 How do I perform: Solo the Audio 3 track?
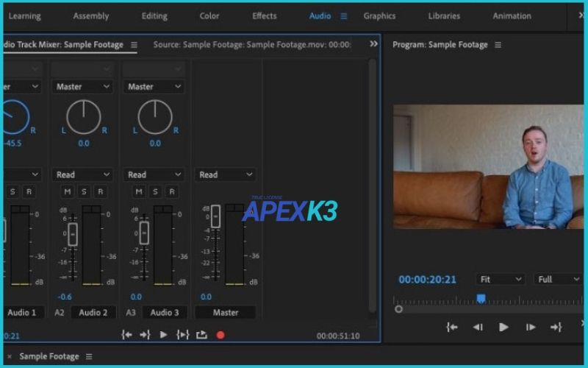(155, 192)
